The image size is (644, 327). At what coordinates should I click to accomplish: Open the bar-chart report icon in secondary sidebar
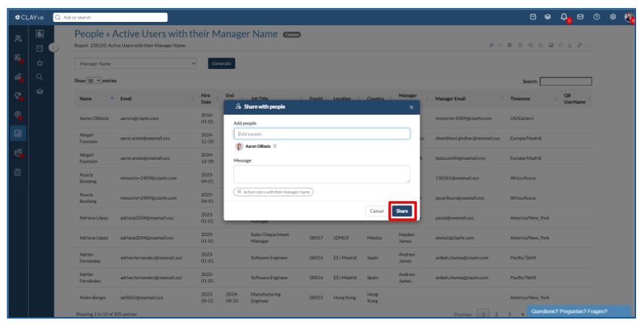pyautogui.click(x=40, y=34)
